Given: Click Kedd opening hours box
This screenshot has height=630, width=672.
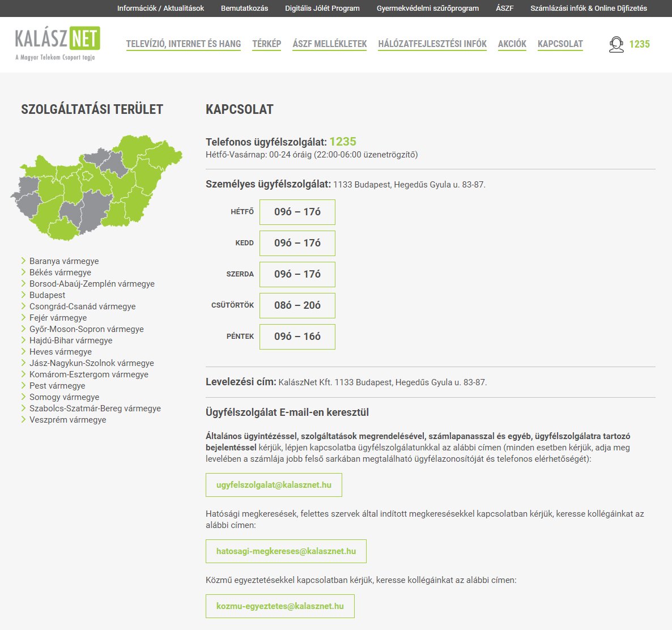Looking at the screenshot, I should coord(297,244).
